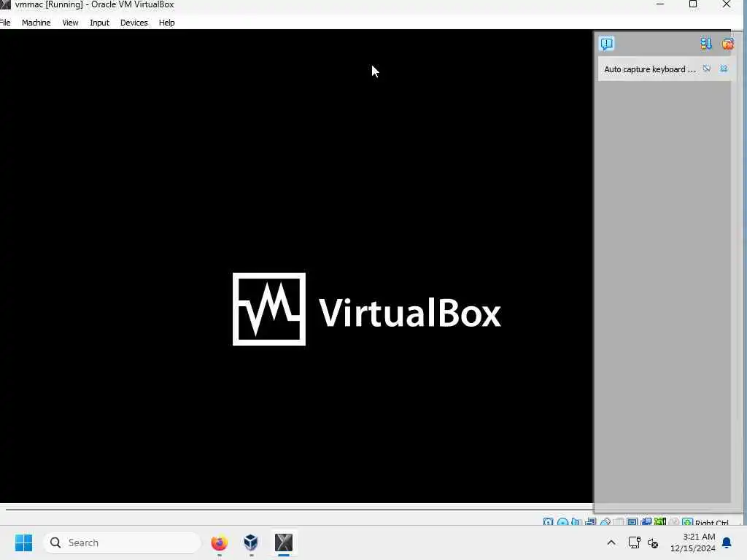This screenshot has width=747, height=560.
Task: Click the optical disk status icon
Action: 562,522
